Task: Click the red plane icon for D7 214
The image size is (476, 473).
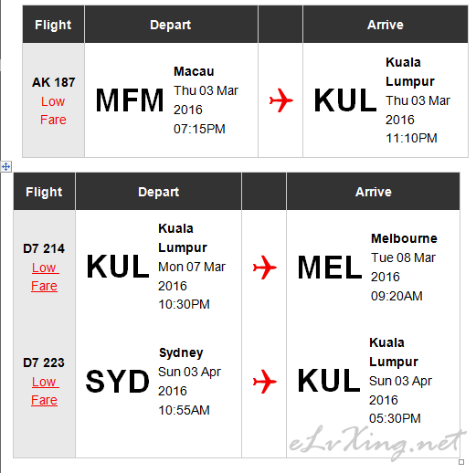Action: click(x=265, y=268)
